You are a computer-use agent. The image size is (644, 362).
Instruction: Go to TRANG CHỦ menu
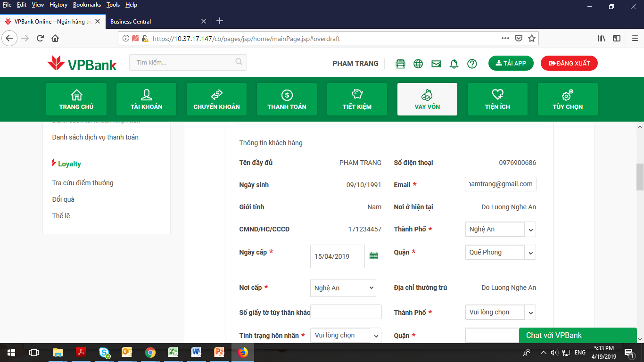(76, 99)
